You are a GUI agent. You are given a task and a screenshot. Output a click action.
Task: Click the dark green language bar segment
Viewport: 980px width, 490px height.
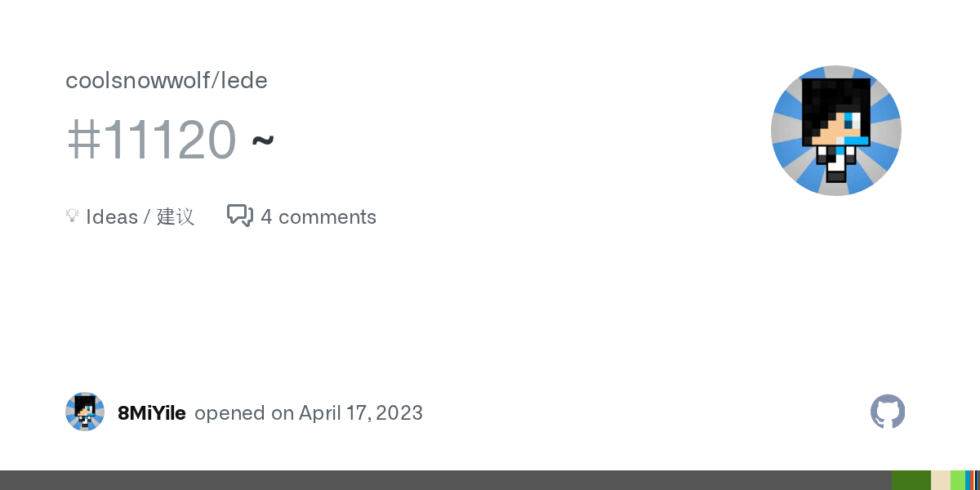coord(911,480)
